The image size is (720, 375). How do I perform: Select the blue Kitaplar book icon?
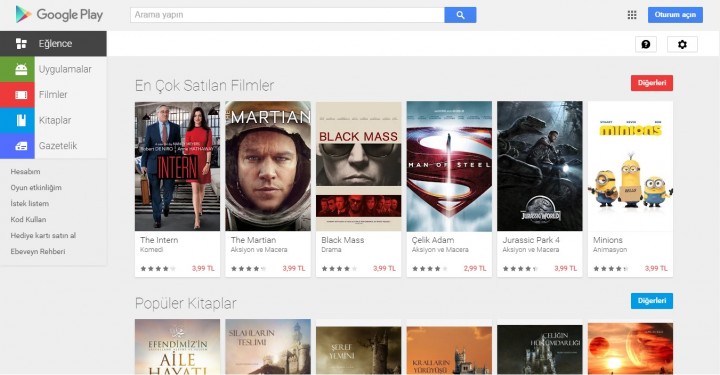17,120
